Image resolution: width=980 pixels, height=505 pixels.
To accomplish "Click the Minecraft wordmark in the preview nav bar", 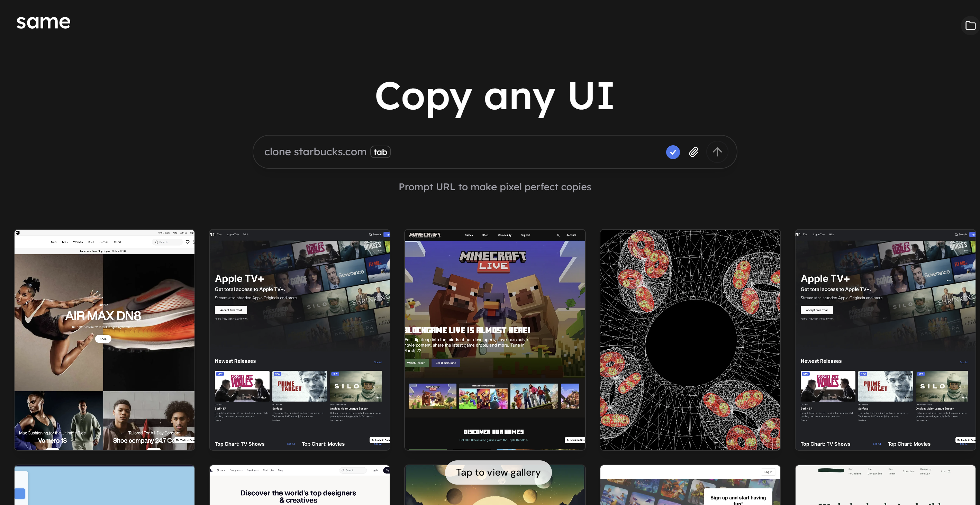I will [x=425, y=235].
